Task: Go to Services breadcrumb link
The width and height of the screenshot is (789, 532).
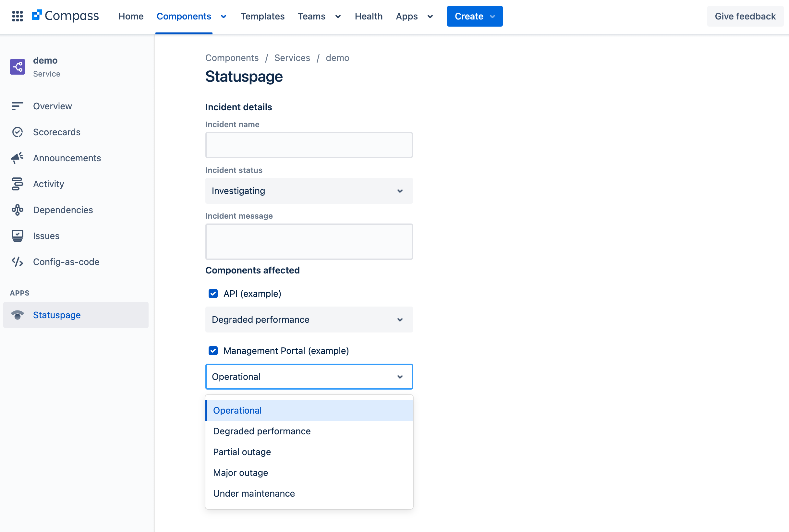Action: click(292, 58)
